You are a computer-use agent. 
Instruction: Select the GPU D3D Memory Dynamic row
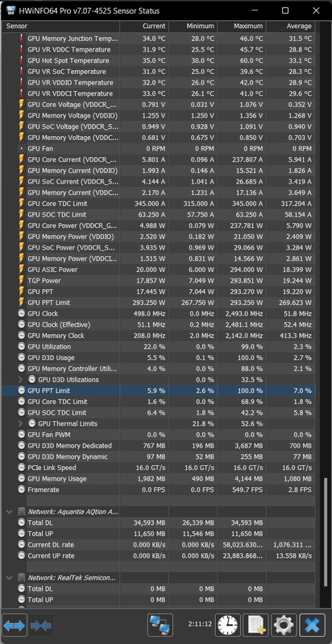tap(159, 456)
